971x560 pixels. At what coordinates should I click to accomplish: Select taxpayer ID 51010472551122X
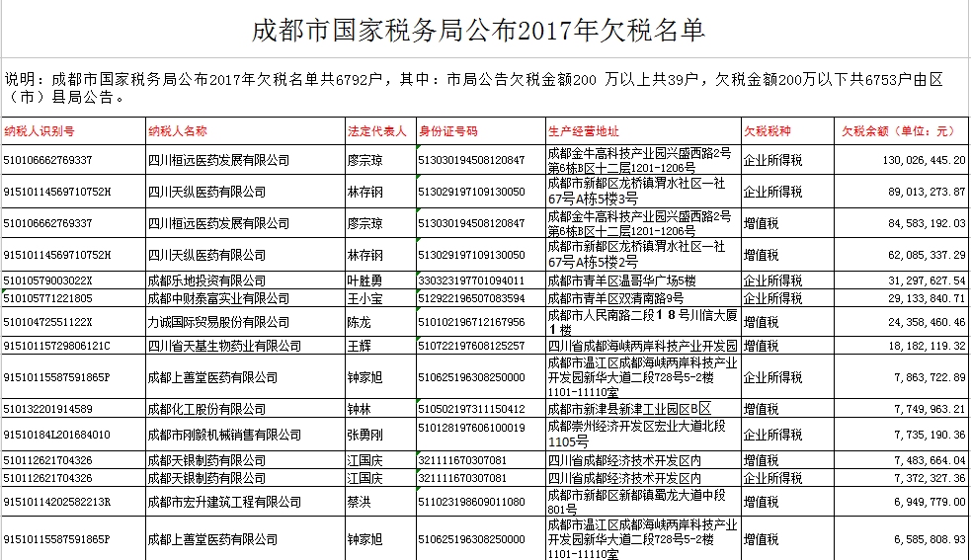[x=47, y=322]
